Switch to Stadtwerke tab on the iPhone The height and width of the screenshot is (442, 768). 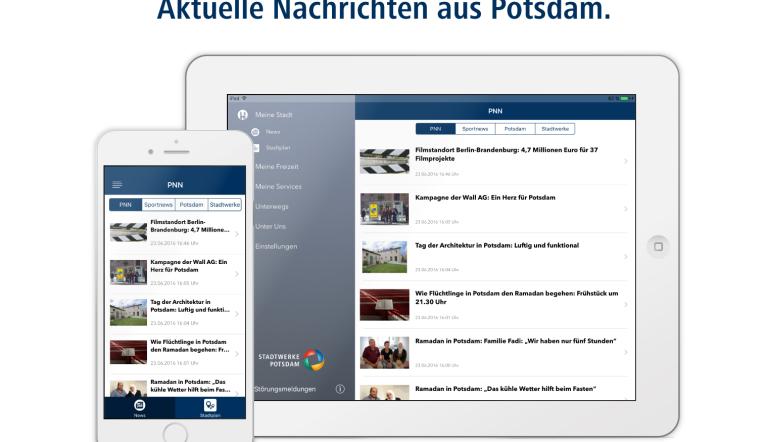tap(225, 205)
